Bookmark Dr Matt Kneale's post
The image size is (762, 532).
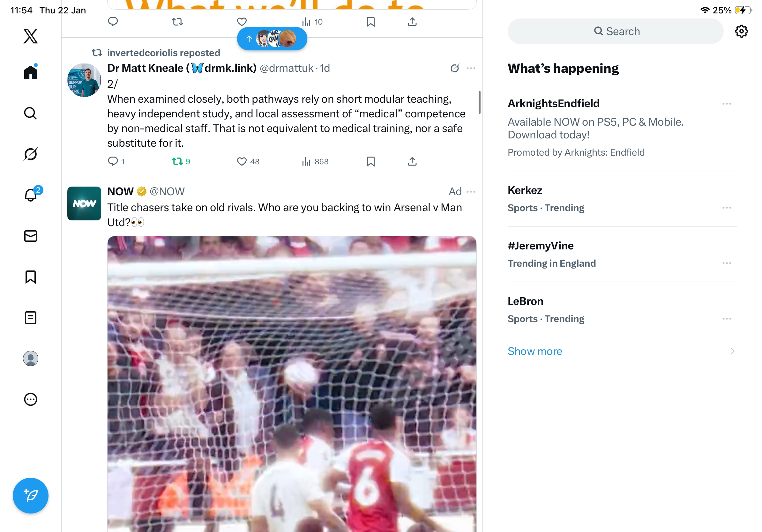coord(370,161)
